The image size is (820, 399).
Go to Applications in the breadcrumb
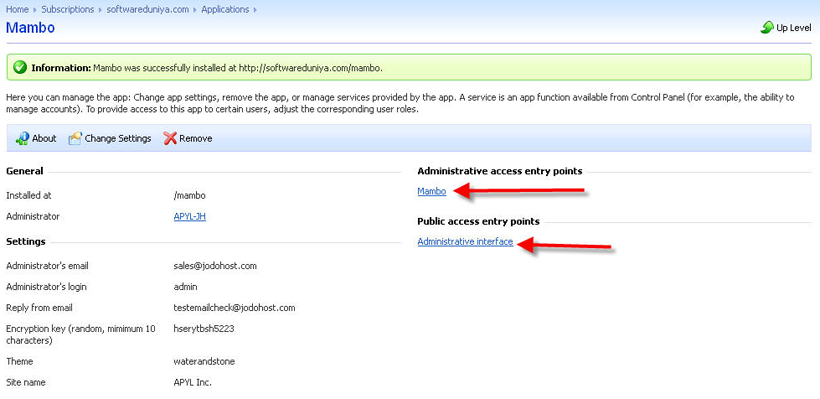click(x=225, y=9)
